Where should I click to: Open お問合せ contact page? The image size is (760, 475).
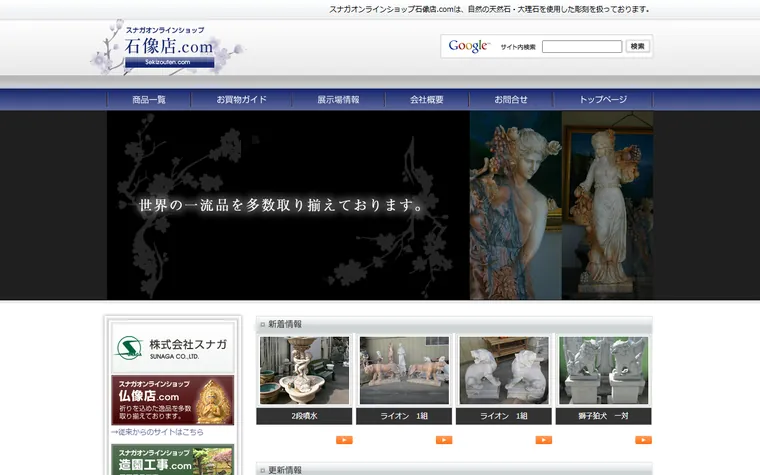pos(511,99)
